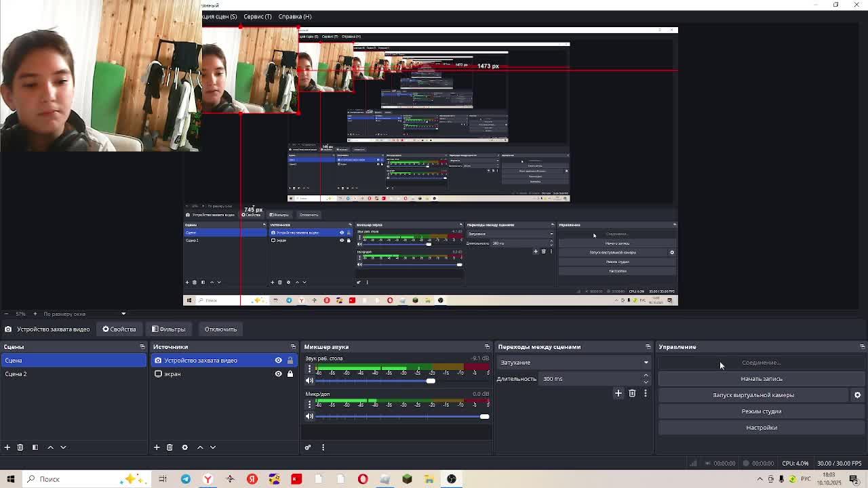
Task: Adjust the Микр/доп volume slider
Action: click(484, 416)
